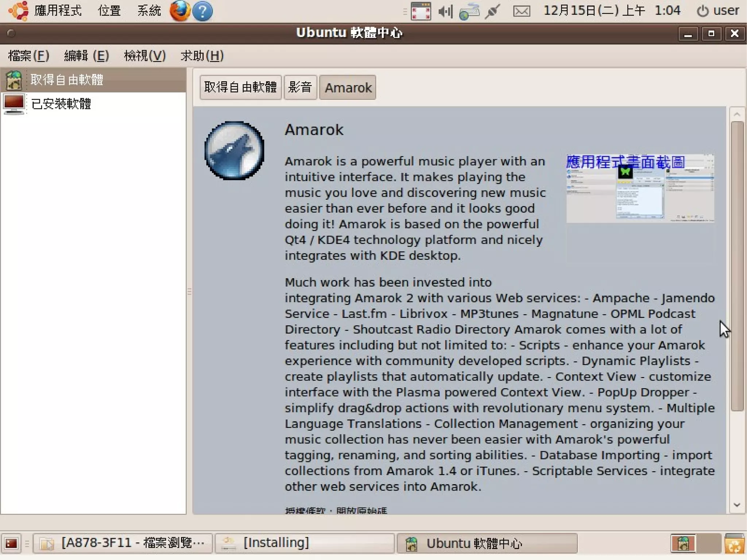This screenshot has width=747, height=560.
Task: Switch to the [Installing] taskbar window
Action: (x=305, y=544)
